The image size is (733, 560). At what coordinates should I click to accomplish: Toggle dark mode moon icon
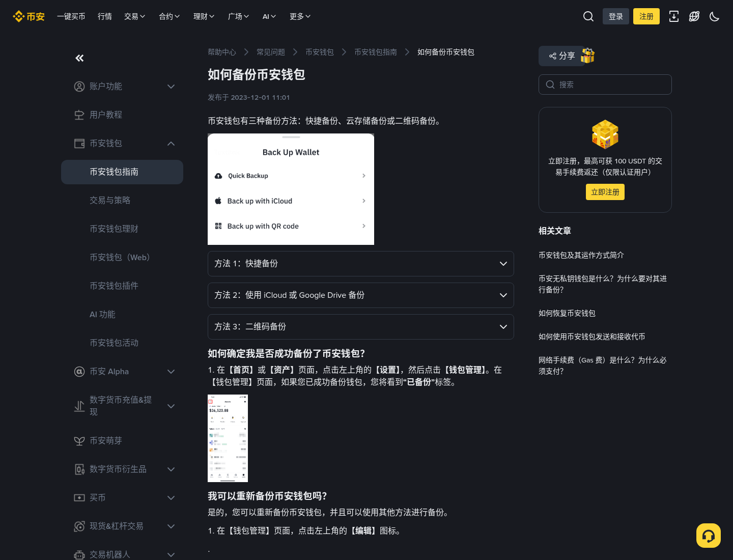click(x=715, y=16)
